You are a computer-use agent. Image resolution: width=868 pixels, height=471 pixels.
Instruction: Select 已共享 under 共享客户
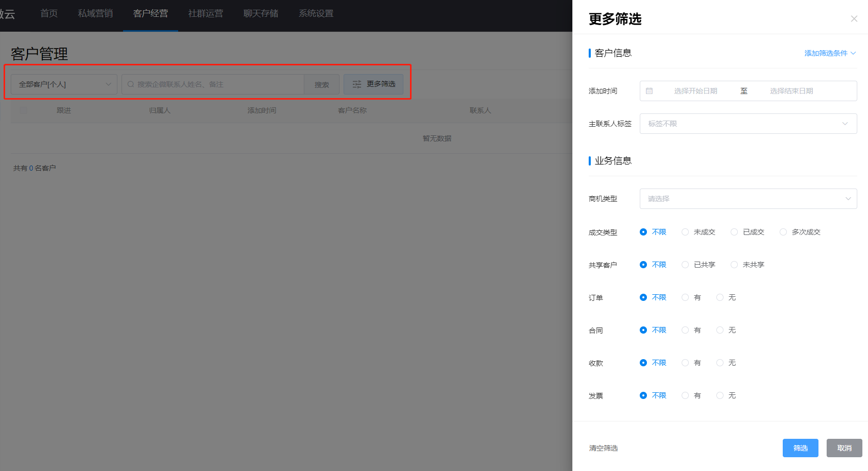coord(685,265)
